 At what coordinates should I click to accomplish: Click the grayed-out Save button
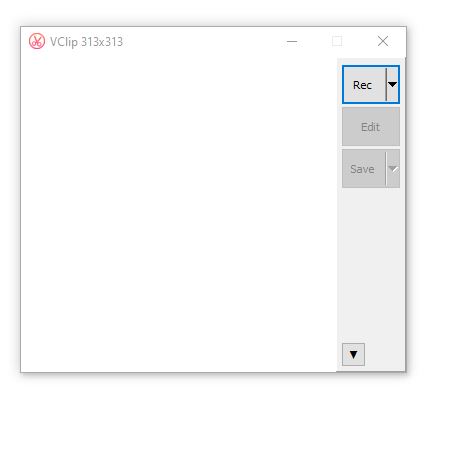[x=363, y=169]
